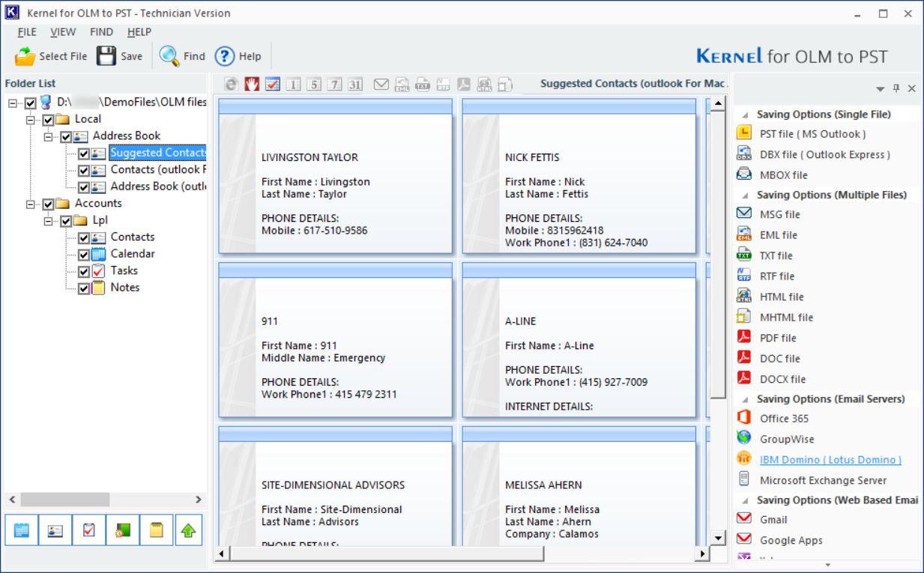Select the 1-day view icon
Viewport: 924px width, 573px height.
pos(294,85)
